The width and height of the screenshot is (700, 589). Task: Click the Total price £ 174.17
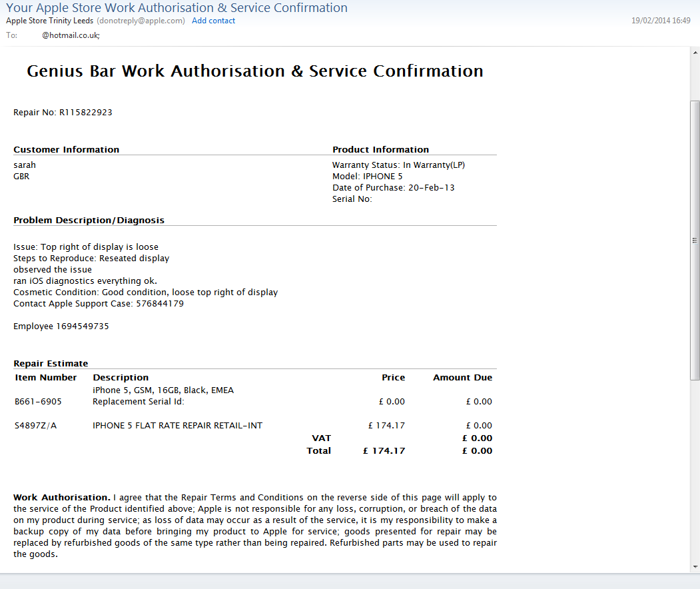click(384, 450)
